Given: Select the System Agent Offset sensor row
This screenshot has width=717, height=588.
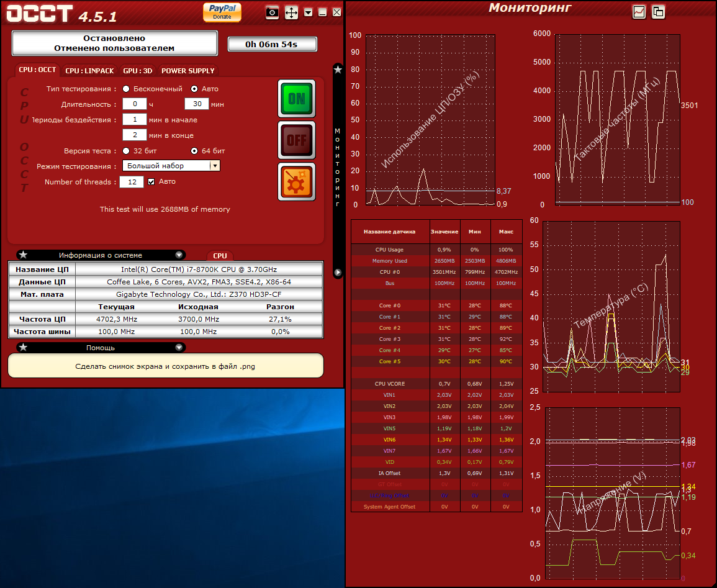Looking at the screenshot, I should 436,507.
